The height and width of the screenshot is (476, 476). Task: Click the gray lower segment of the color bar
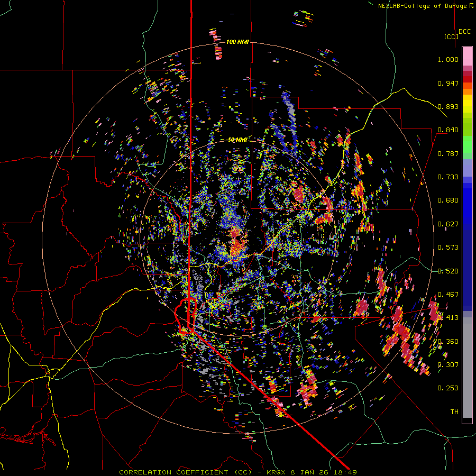pyautogui.click(x=467, y=368)
